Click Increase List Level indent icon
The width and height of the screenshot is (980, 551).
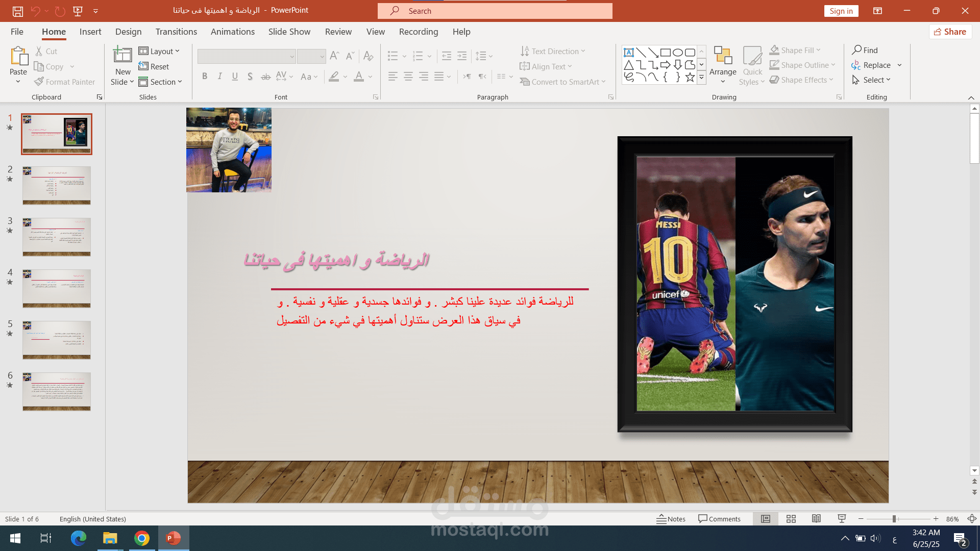point(462,56)
